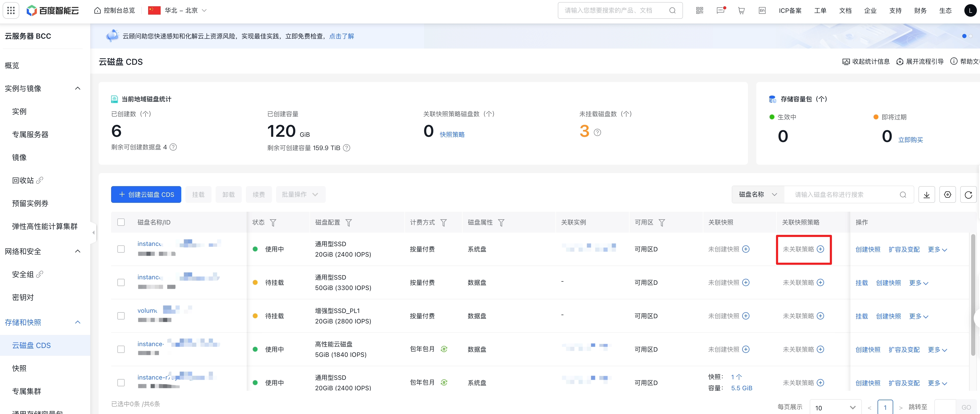Open the messages notification icon
This screenshot has width=980, height=414.
click(x=721, y=10)
